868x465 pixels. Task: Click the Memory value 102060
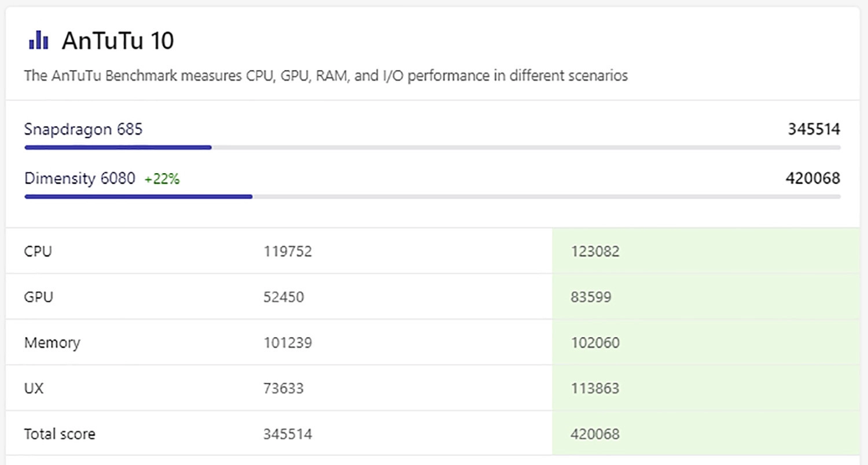click(x=595, y=343)
